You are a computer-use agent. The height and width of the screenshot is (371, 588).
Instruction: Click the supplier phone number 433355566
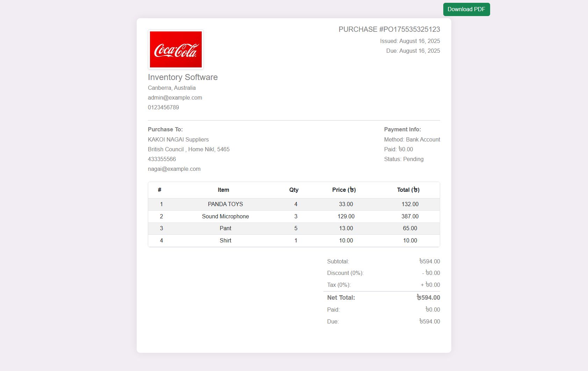click(162, 159)
